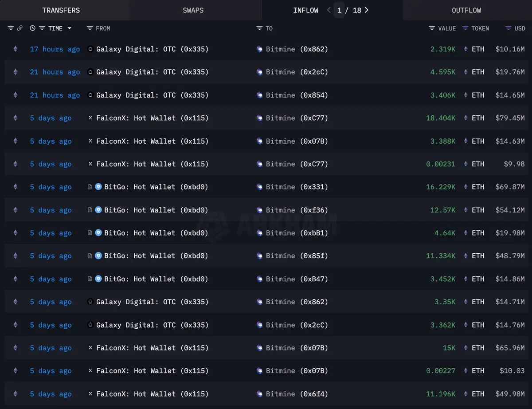The width and height of the screenshot is (532, 409).
Task: Open the Bitmine (0xf36) recipient link
Action: pos(297,210)
